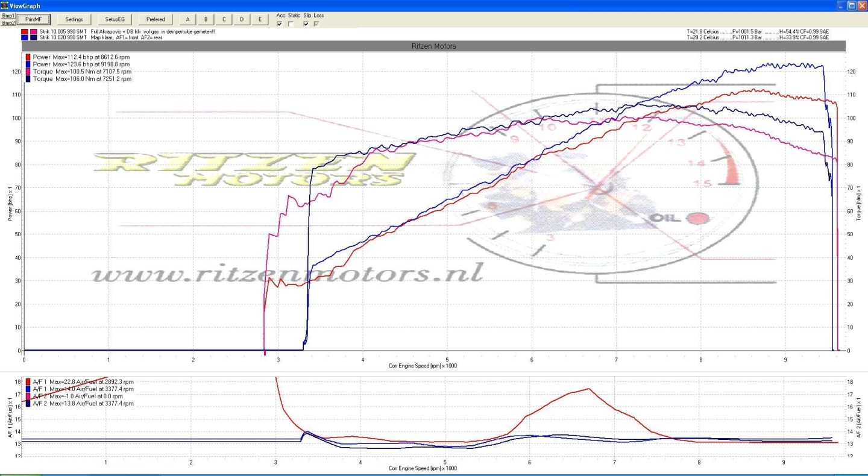Click the red Power 112.4 bhp legend marker
The width and height of the screenshot is (868, 476).
[x=28, y=57]
